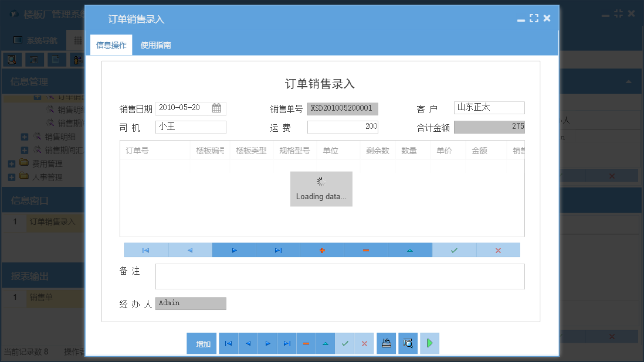Click the print icon in bottom toolbar
This screenshot has height=362, width=644.
386,343
